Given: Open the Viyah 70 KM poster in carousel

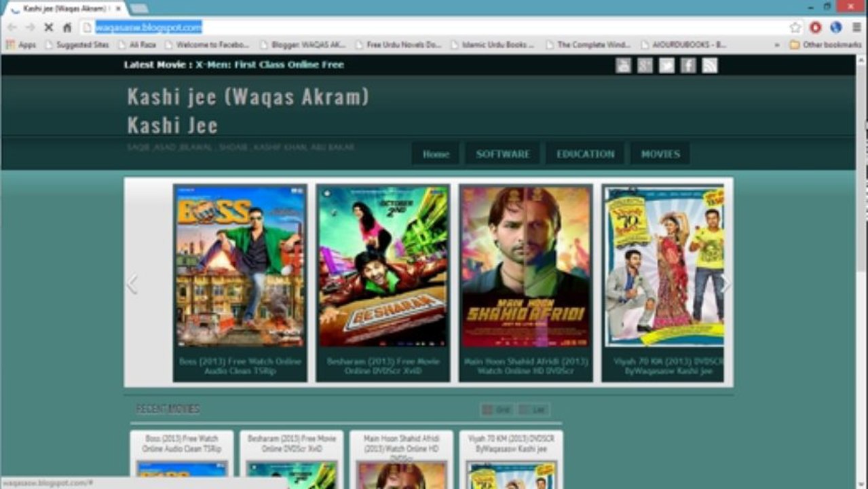Looking at the screenshot, I should point(664,266).
